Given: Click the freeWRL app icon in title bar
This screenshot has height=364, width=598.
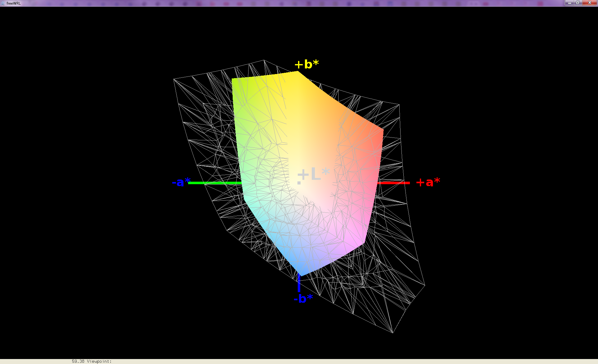Looking at the screenshot, I should tap(3, 3).
